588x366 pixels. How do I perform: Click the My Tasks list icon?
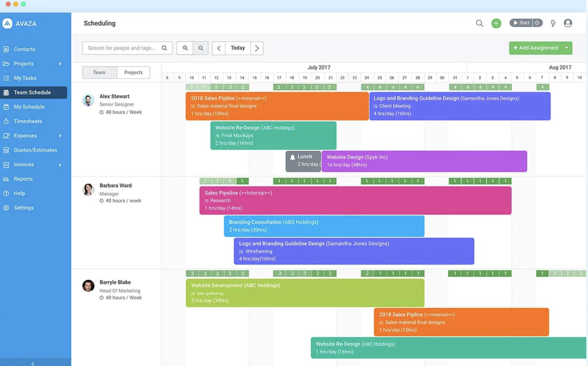point(6,78)
